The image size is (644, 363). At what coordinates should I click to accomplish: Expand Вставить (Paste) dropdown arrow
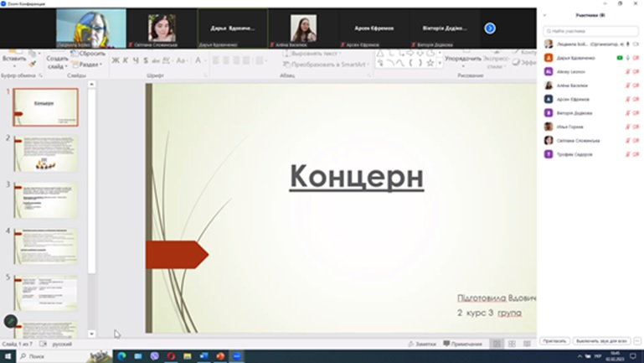pos(14,66)
